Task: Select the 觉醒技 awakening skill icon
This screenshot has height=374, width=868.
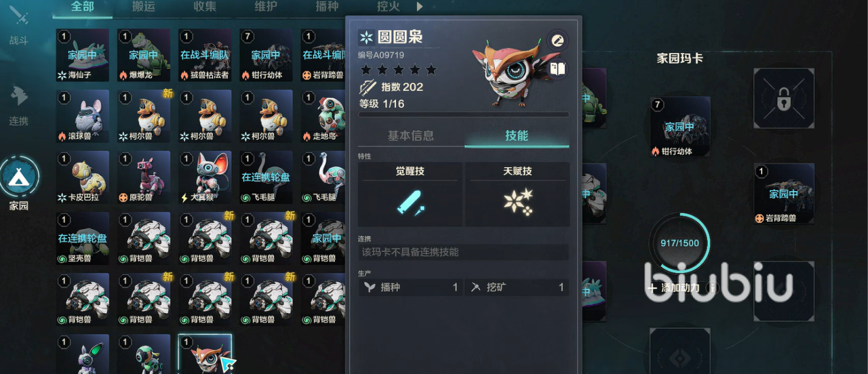Action: pos(410,202)
